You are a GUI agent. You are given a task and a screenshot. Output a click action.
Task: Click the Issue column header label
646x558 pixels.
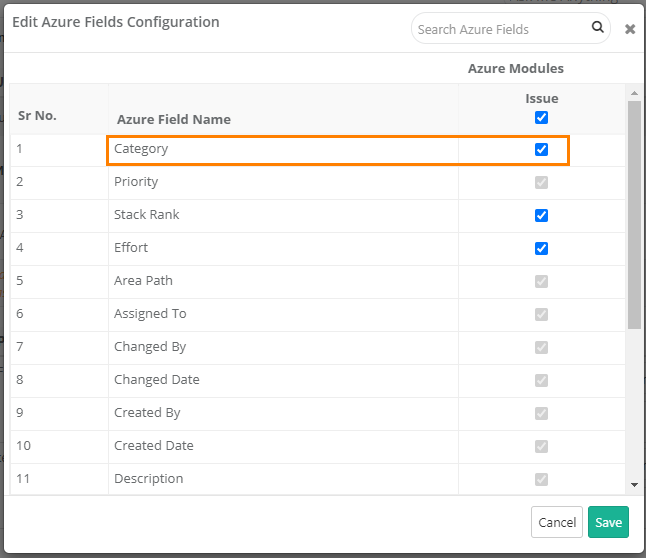click(541, 98)
